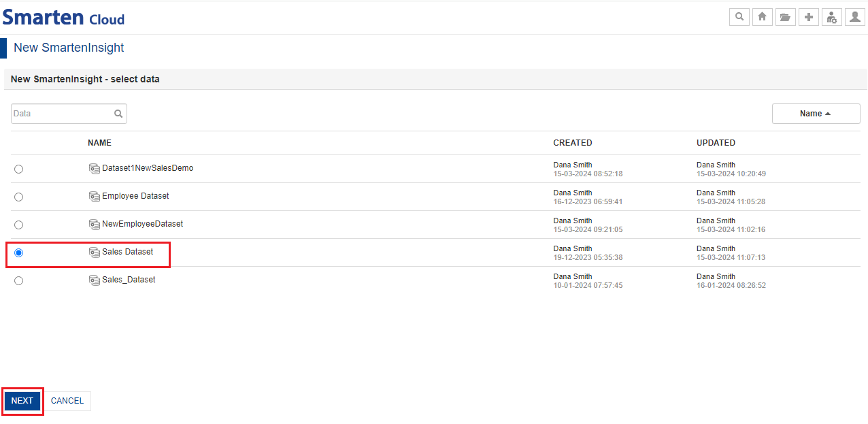
Task: Click the Sales_Dataset name text
Action: pyautogui.click(x=129, y=280)
